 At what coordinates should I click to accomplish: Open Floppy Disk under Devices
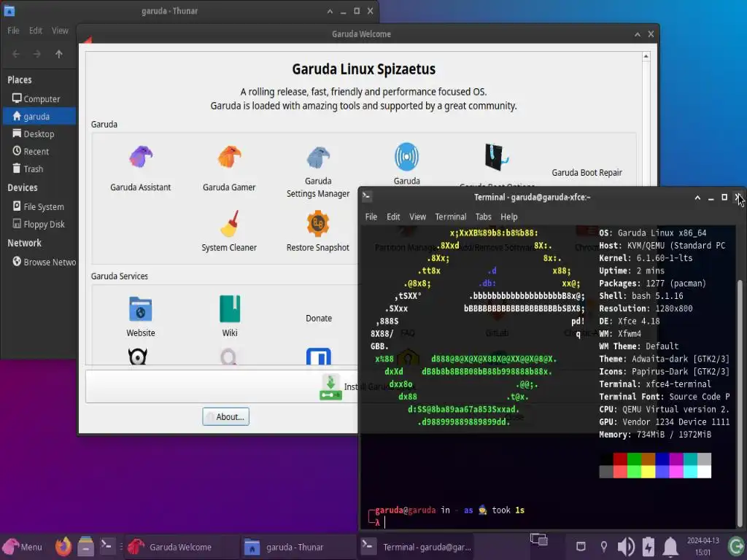[x=39, y=225]
